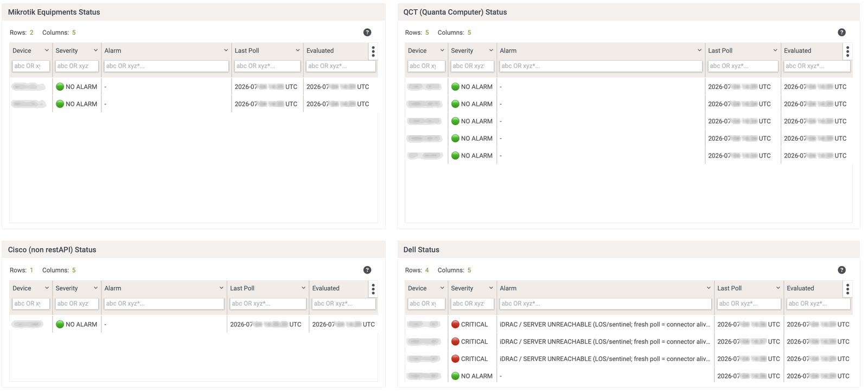Open help for Cisco Status panel

pyautogui.click(x=367, y=270)
